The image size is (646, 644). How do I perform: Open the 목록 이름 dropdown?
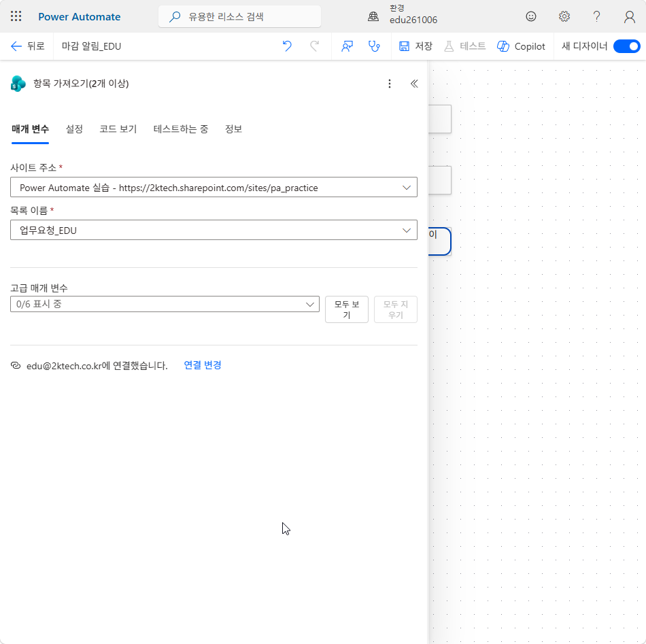pos(214,231)
